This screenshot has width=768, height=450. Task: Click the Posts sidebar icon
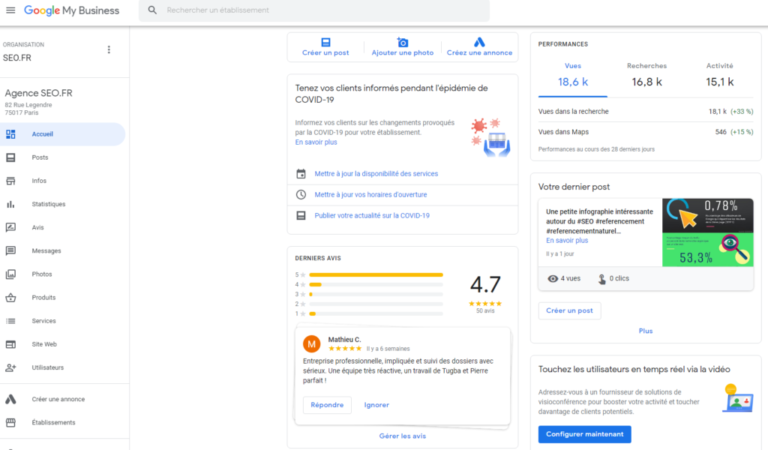(x=10, y=158)
